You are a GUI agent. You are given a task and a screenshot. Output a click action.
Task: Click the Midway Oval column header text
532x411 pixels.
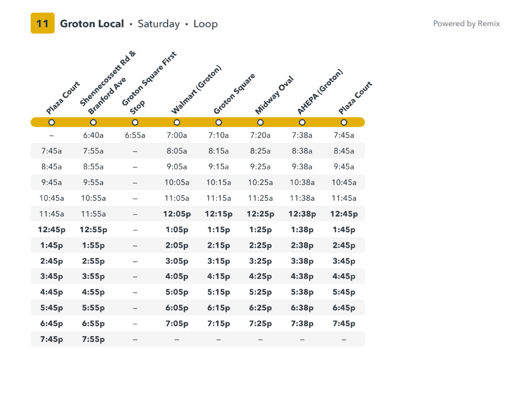pos(274,95)
